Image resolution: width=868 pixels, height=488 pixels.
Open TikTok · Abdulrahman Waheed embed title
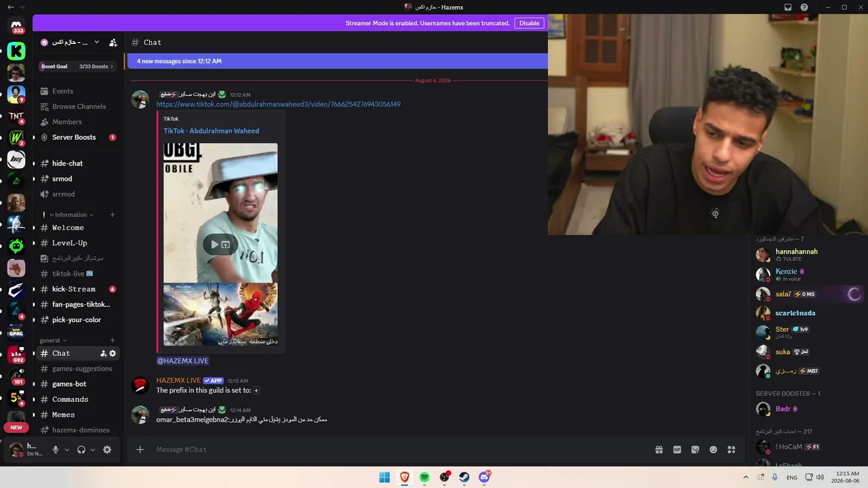211,131
